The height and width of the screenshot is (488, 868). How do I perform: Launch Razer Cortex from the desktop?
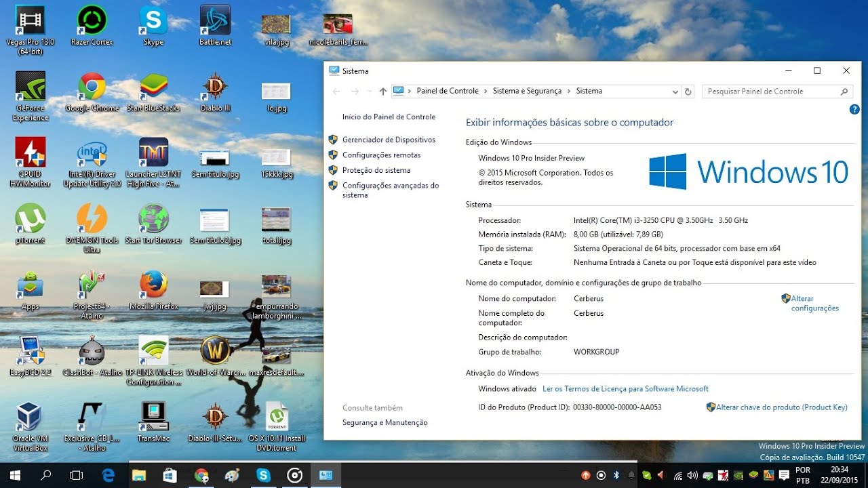(92, 26)
